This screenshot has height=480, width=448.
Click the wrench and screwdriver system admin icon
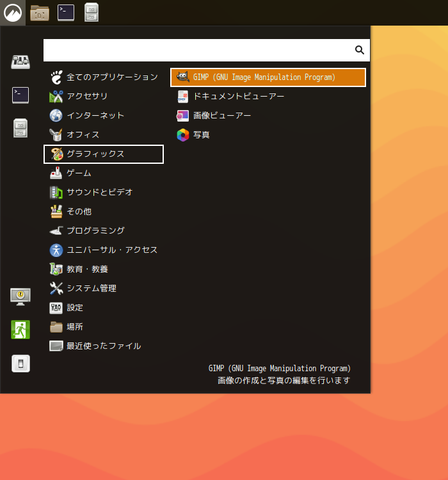56,289
